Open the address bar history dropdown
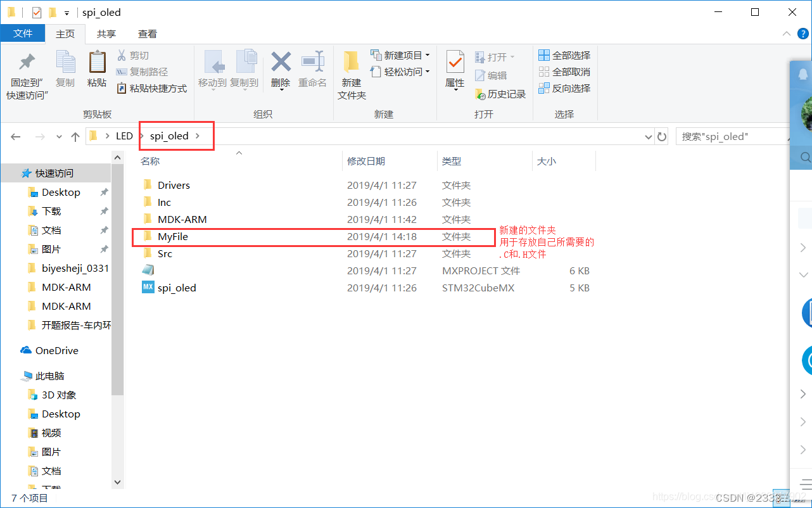 [x=647, y=136]
